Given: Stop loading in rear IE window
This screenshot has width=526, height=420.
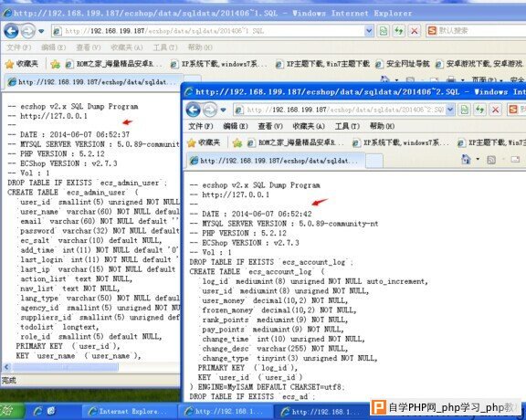Looking at the screenshot, I should [x=415, y=31].
